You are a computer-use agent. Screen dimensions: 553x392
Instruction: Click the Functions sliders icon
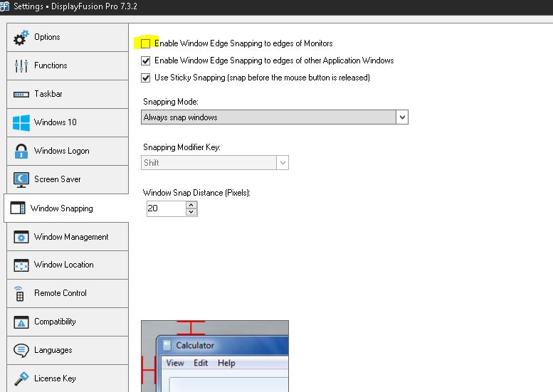coord(21,66)
